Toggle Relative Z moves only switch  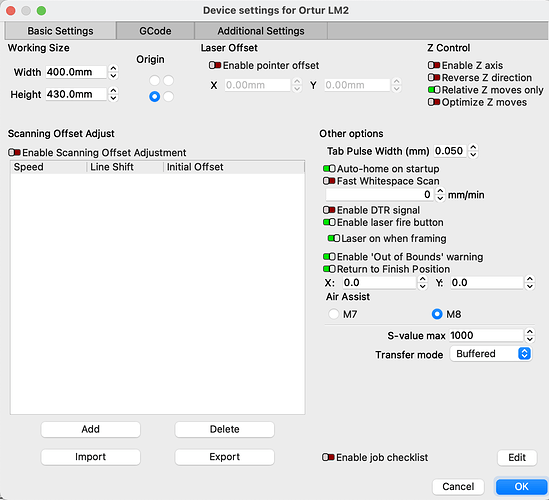(x=434, y=90)
